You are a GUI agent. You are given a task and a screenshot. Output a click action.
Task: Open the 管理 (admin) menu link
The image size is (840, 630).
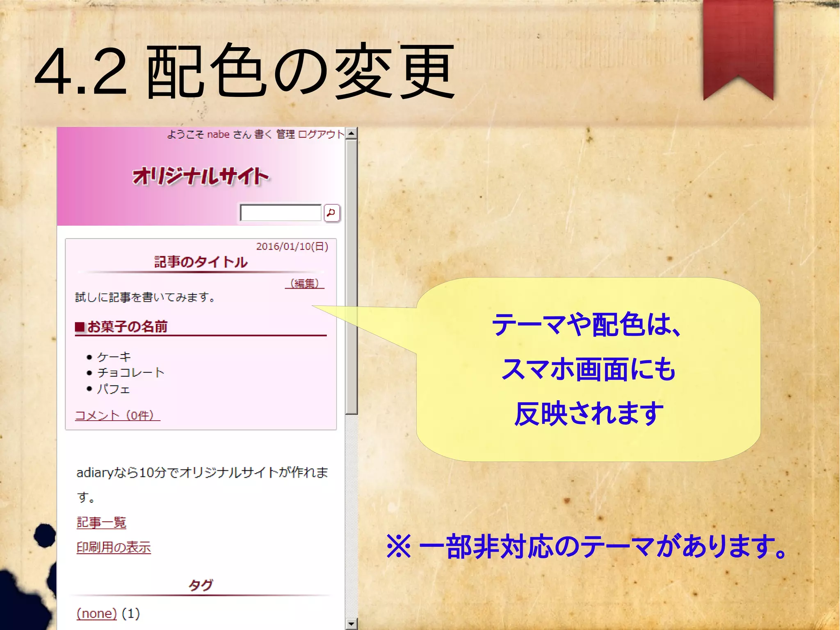(x=285, y=134)
